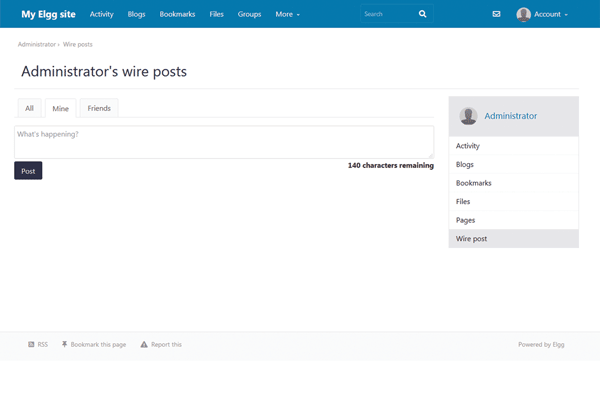Viewport: 600px width, 400px height.
Task: Click the Administrator breadcrumb link
Action: click(x=36, y=45)
